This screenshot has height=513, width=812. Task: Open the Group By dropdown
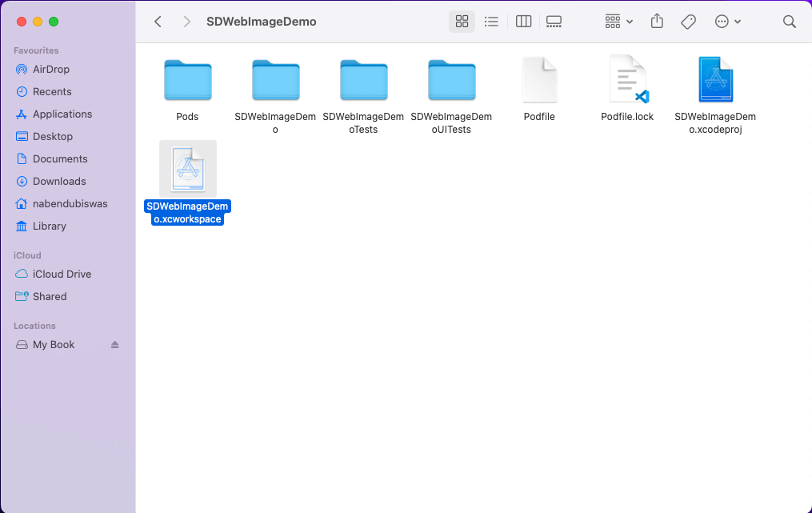pos(619,22)
